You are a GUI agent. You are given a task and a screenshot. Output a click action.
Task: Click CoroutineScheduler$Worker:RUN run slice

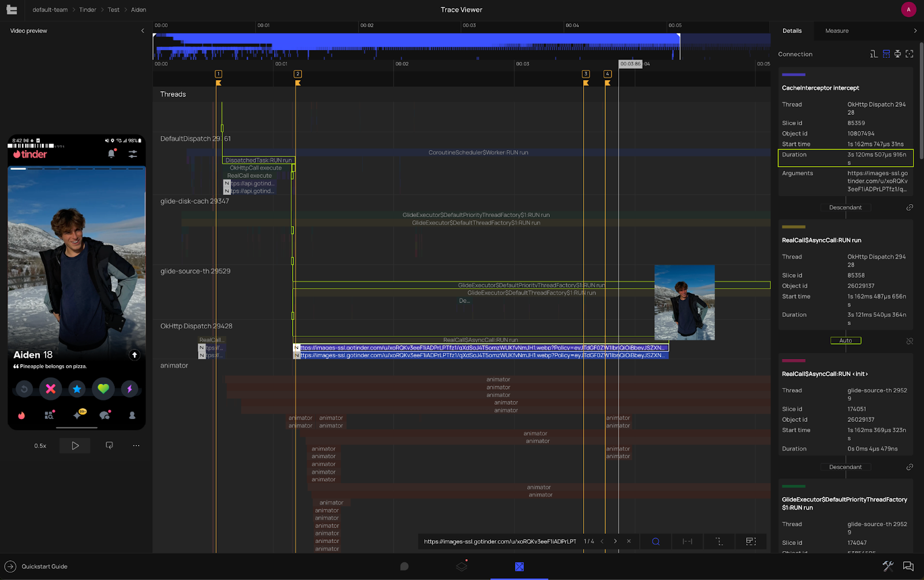478,152
